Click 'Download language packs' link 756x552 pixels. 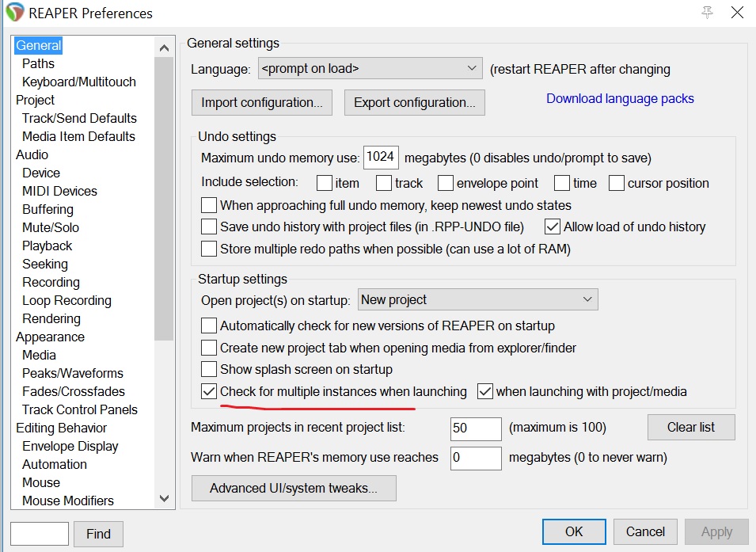620,98
